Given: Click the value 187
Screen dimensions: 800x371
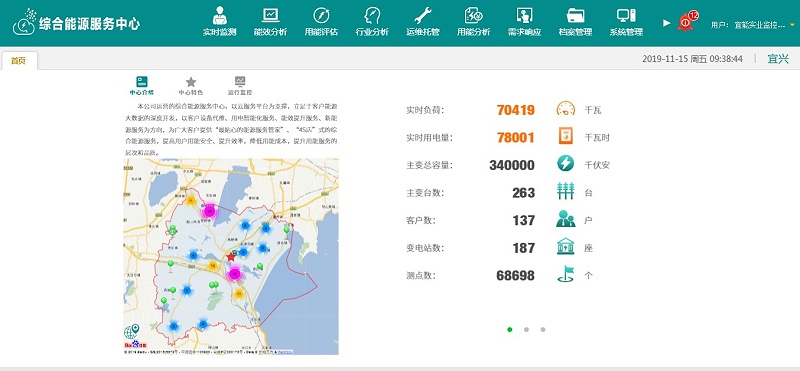Looking at the screenshot, I should [523, 248].
